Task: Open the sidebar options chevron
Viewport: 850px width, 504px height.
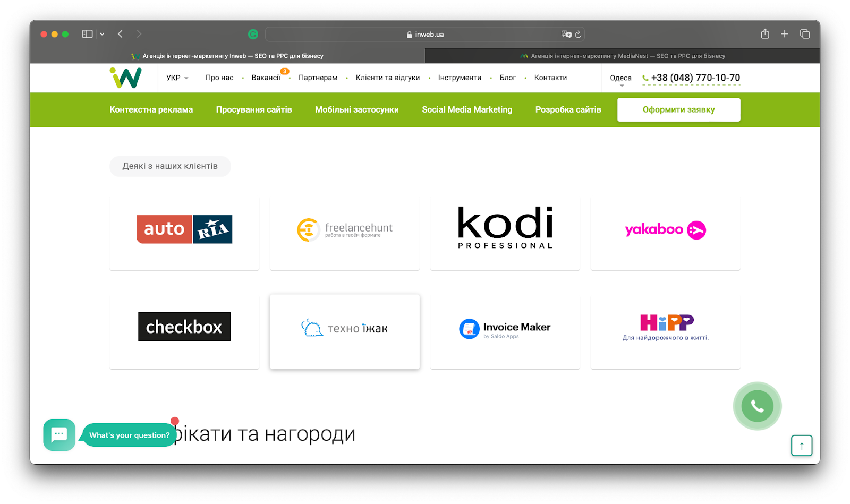Action: click(x=102, y=34)
